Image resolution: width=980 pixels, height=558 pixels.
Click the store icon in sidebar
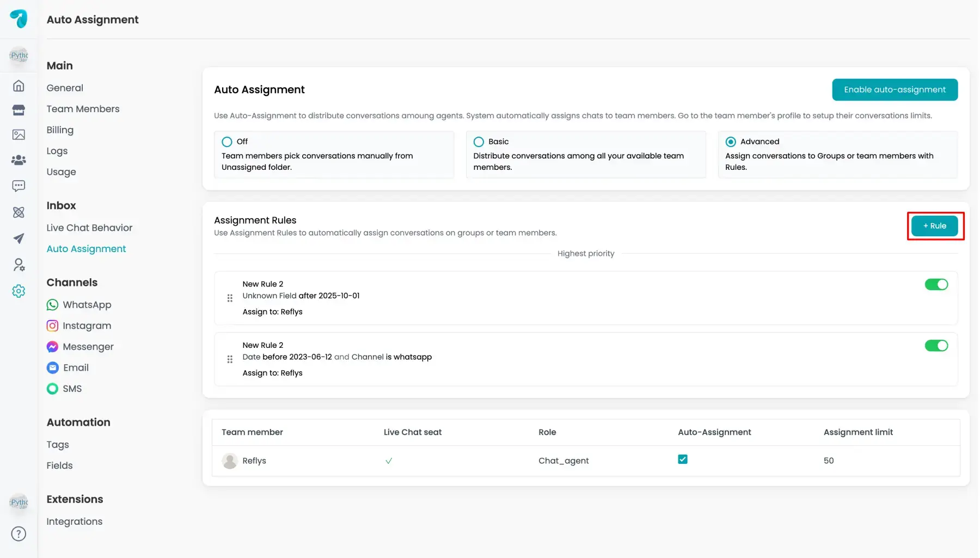pyautogui.click(x=19, y=111)
